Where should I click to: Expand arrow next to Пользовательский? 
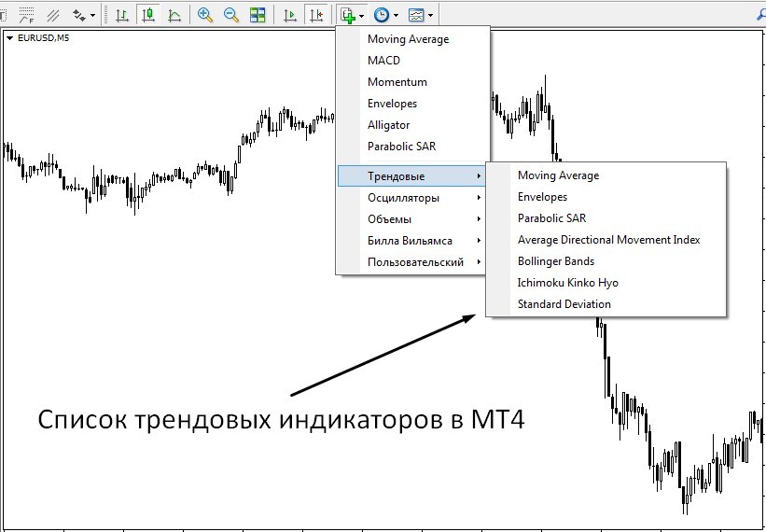tap(479, 262)
